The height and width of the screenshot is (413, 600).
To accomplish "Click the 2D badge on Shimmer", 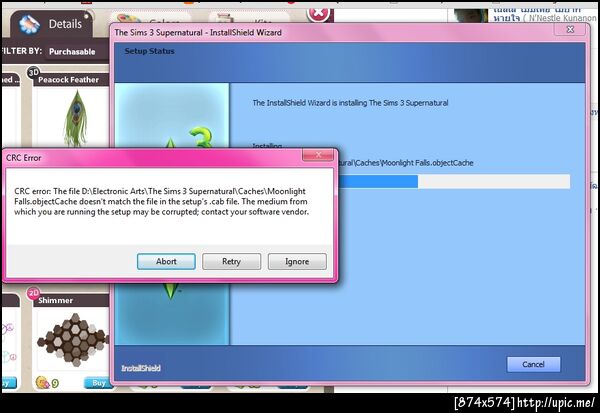I will [x=33, y=293].
